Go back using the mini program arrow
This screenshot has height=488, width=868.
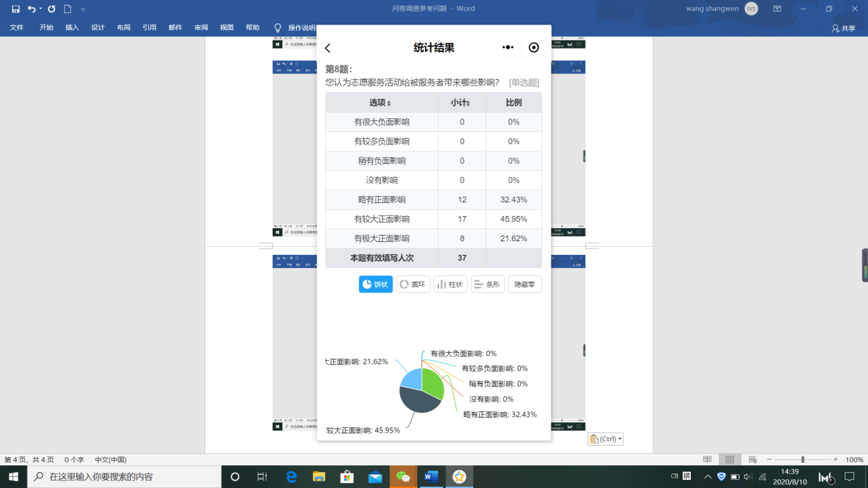(x=328, y=48)
